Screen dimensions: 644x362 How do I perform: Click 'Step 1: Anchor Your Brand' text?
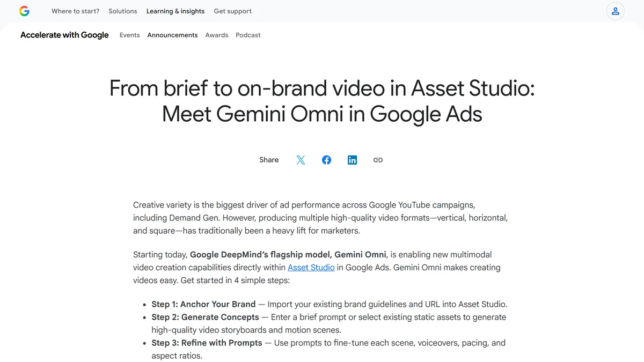tap(203, 304)
